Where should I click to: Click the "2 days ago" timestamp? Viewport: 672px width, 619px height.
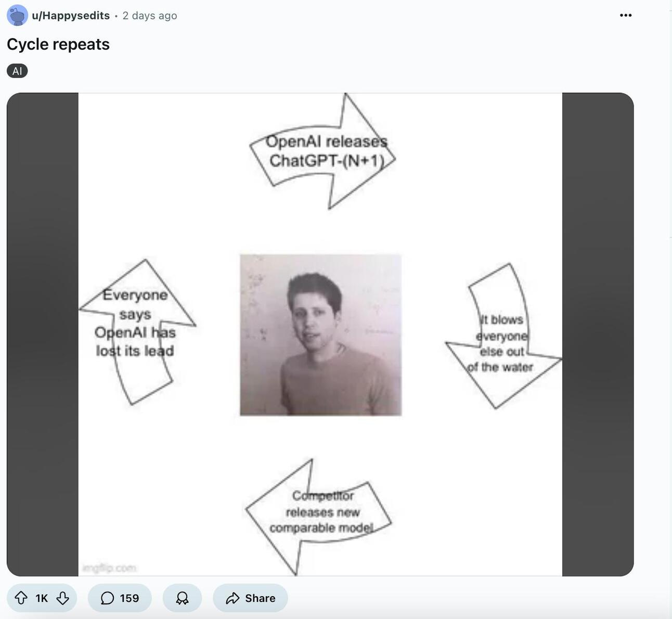[150, 16]
